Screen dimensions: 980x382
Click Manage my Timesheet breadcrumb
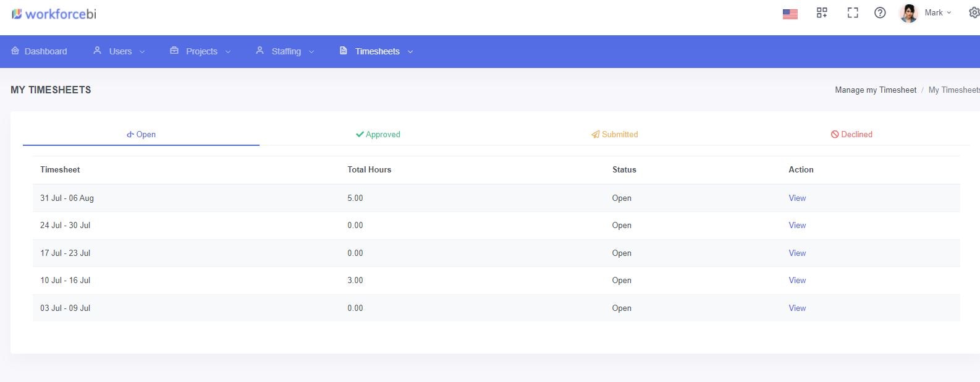pos(876,90)
